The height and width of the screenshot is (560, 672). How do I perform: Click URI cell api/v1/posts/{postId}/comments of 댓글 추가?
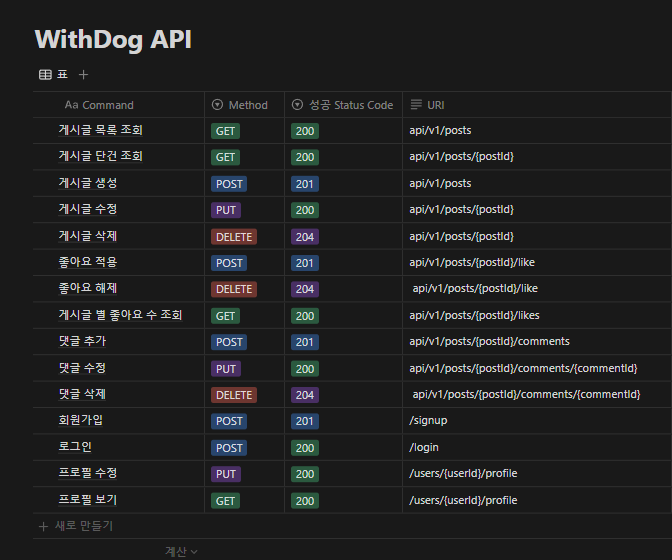click(x=537, y=341)
